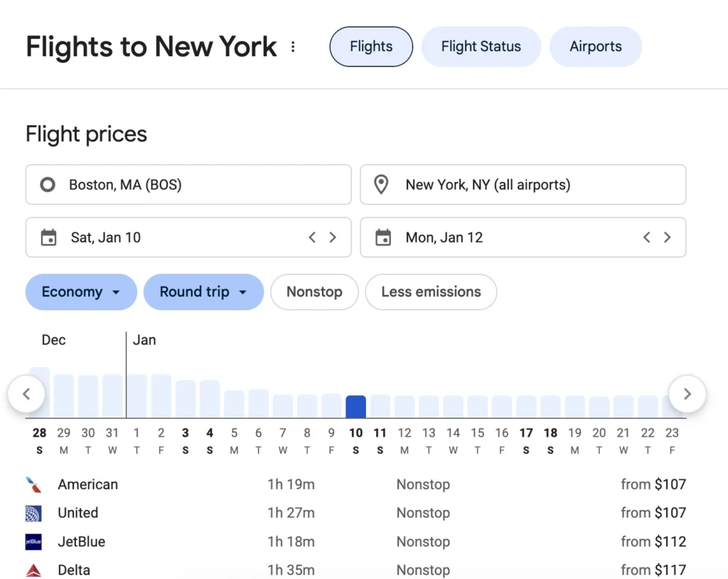Expand the Round trip dropdown
Viewport: 728px width, 579px height.
[203, 292]
